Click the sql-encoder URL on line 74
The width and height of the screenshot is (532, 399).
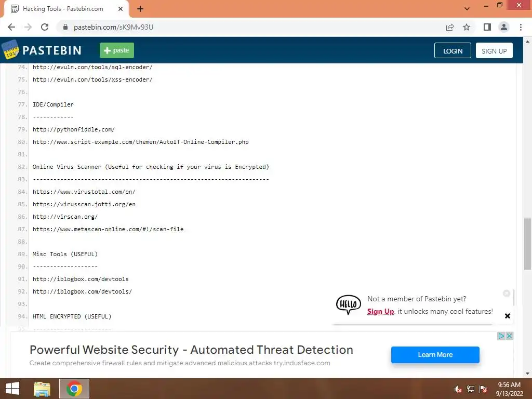[x=92, y=67]
